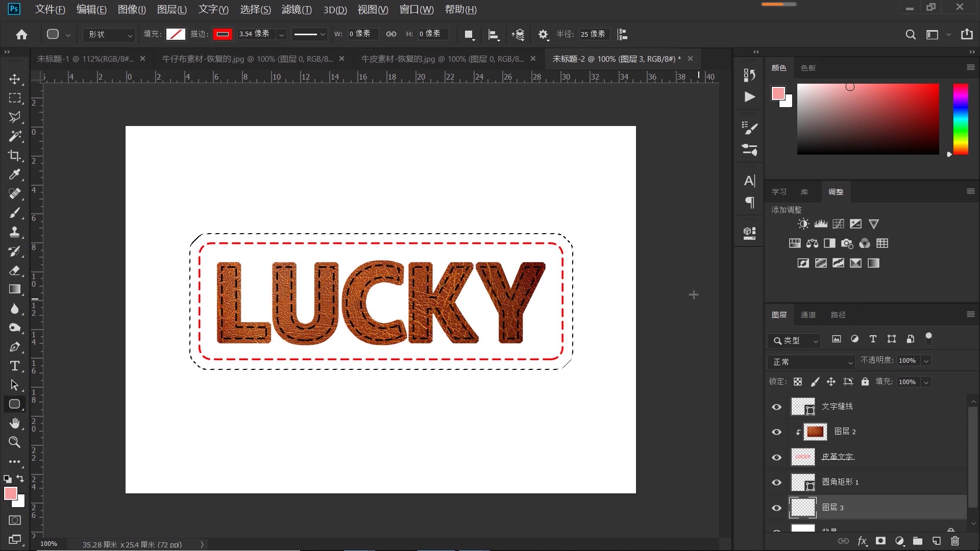The height and width of the screenshot is (551, 980).
Task: Click the radius 半径 input field
Action: tap(593, 34)
